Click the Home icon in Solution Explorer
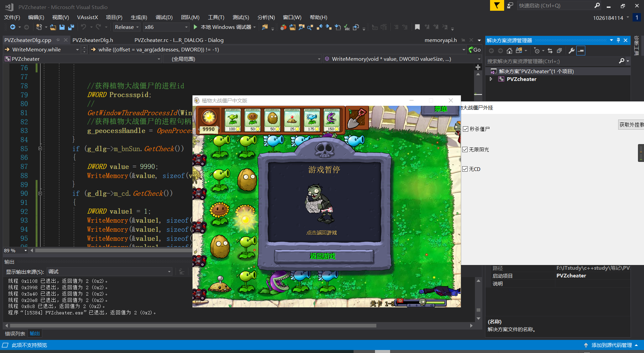Image resolution: width=644 pixels, height=353 pixels. coord(509,50)
